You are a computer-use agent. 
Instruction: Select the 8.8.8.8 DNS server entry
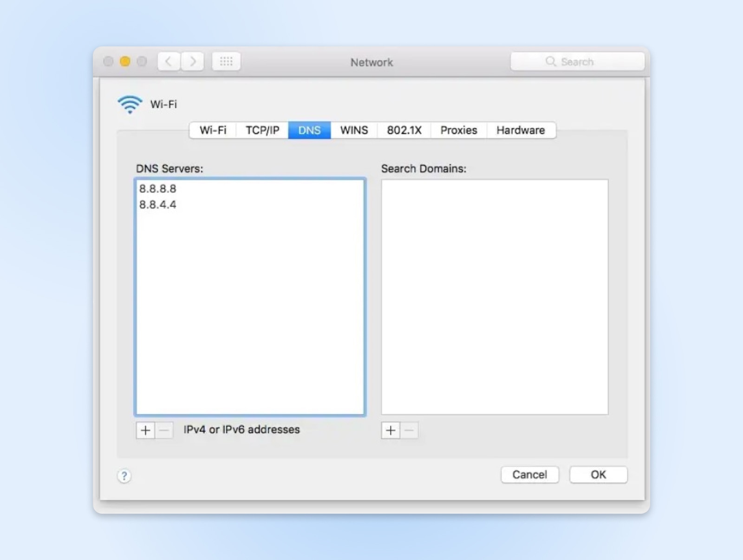(x=157, y=189)
